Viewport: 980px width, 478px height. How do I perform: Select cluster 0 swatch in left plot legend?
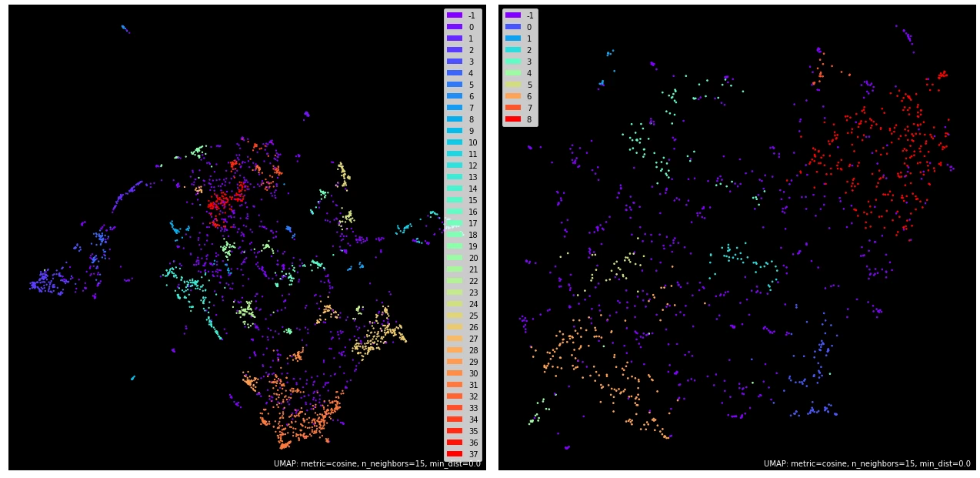(x=455, y=27)
